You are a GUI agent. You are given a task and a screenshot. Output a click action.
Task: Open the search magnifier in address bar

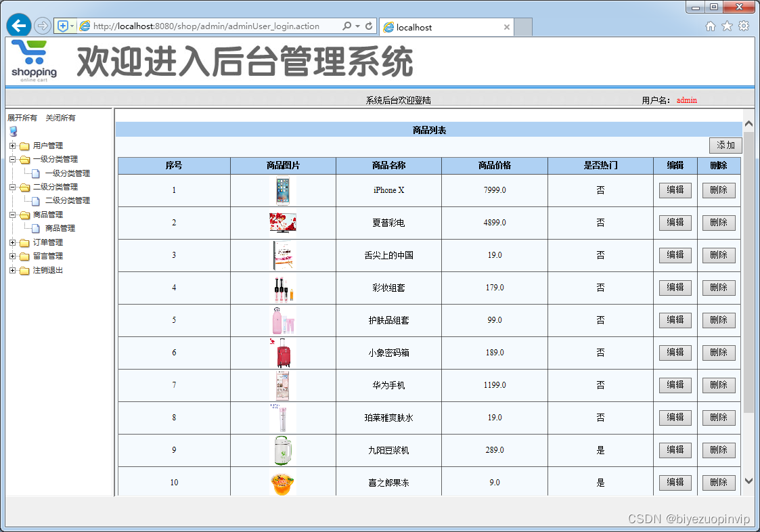pos(347,26)
